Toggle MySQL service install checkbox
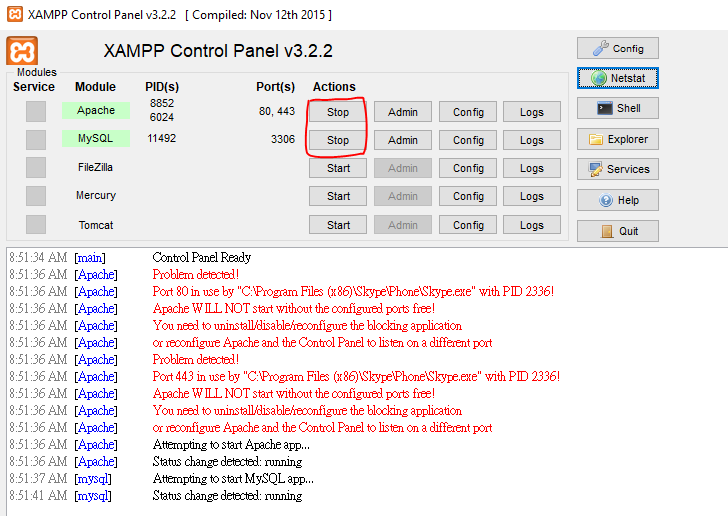Viewport: 728px width, 516px height. coord(36,140)
